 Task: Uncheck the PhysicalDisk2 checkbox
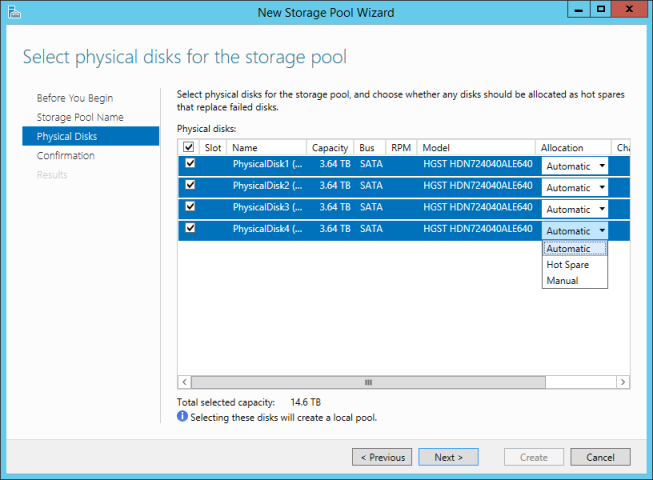190,185
